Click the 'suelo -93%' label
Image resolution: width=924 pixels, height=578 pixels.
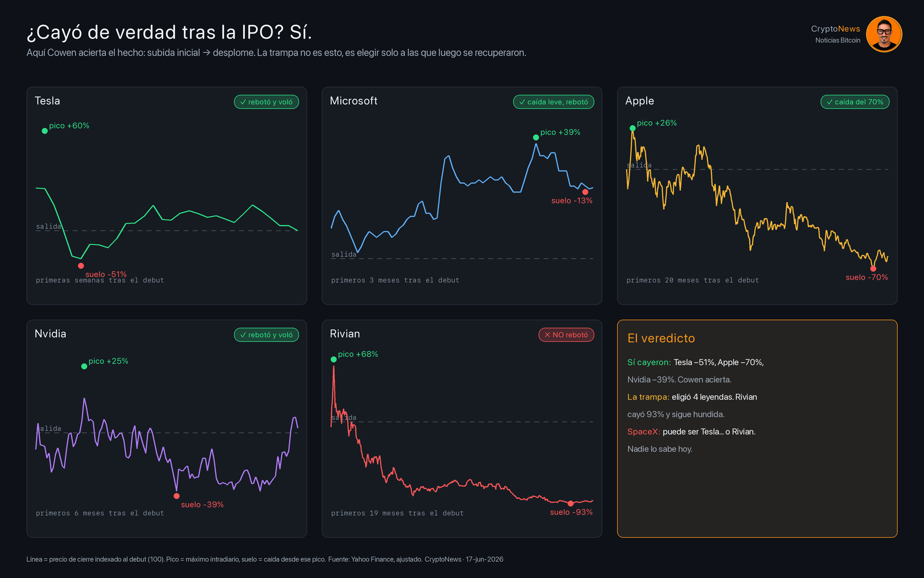point(571,512)
